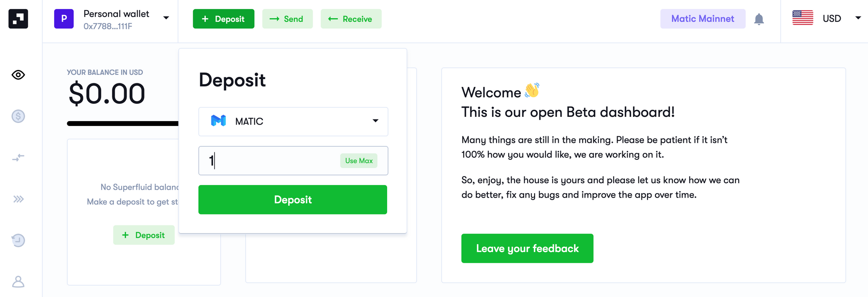Expand the MATIC token selector
868x297 pixels.
(x=375, y=122)
